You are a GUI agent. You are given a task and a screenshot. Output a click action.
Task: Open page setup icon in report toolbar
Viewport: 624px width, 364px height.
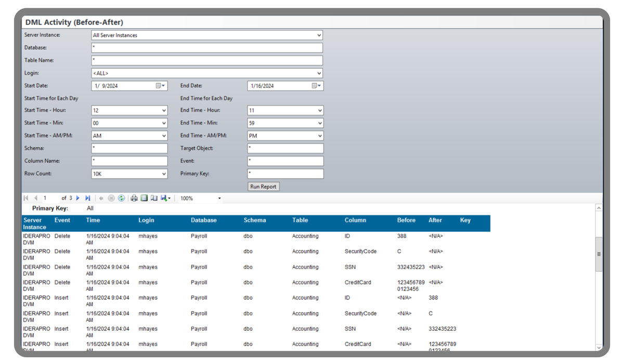154,198
